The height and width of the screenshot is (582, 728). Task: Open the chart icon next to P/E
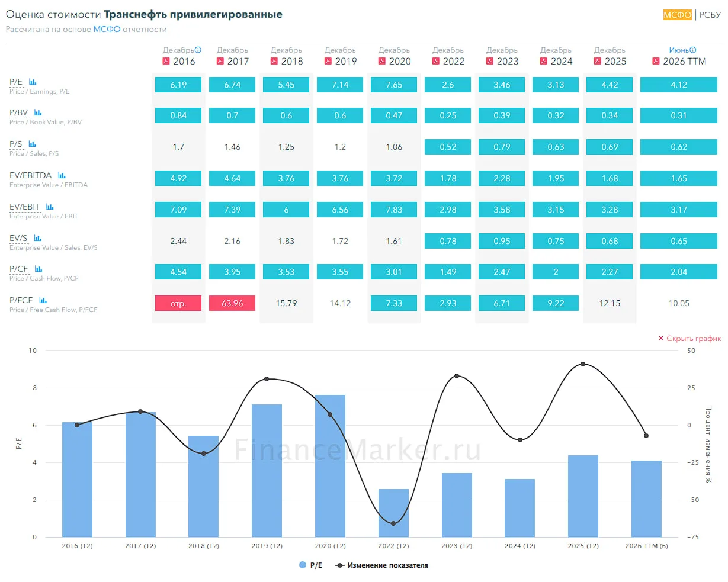point(33,82)
